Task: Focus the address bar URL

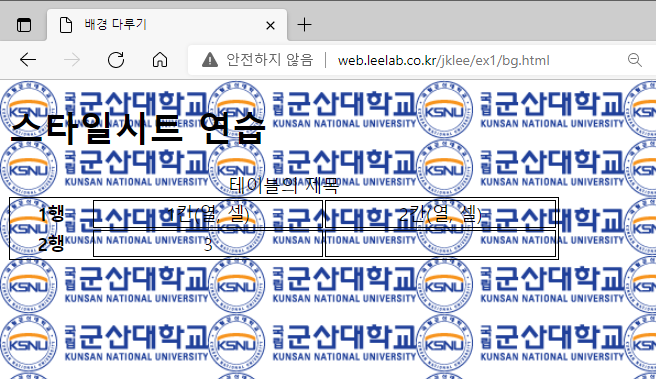Action: [443, 61]
